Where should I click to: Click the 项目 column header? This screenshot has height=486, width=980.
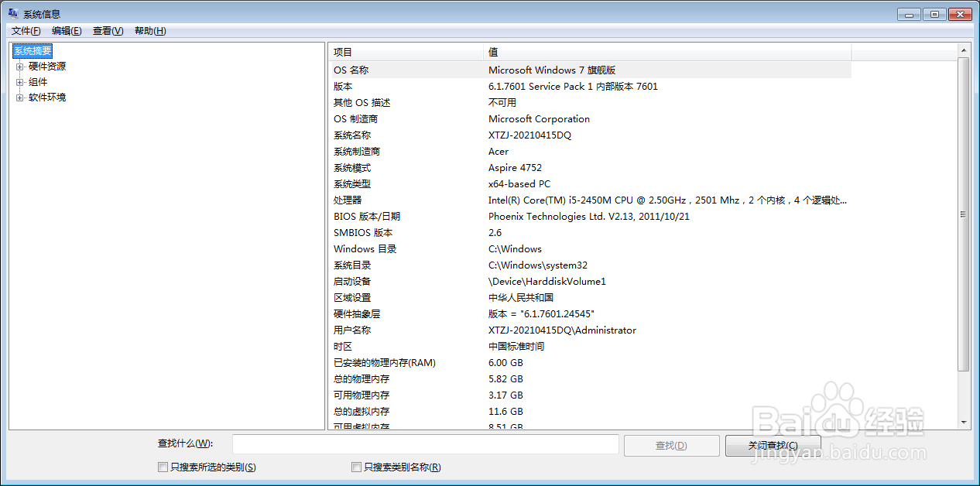click(x=406, y=52)
